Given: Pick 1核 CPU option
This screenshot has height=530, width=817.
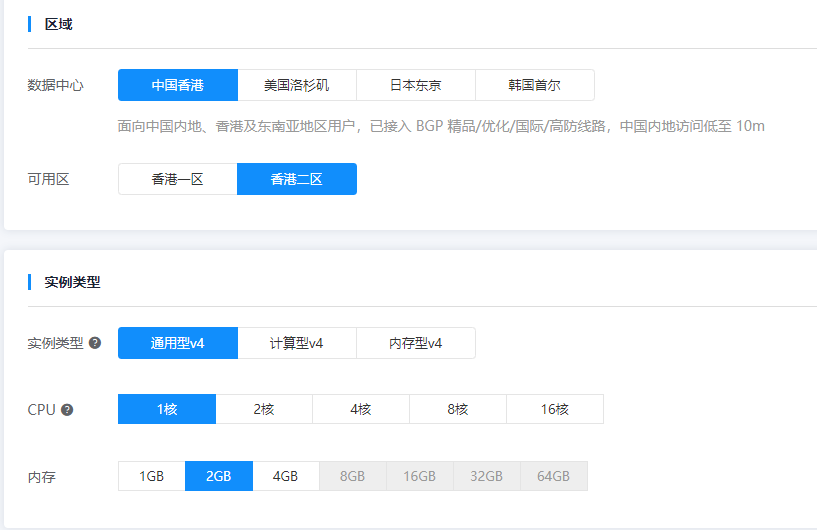Looking at the screenshot, I should (167, 409).
